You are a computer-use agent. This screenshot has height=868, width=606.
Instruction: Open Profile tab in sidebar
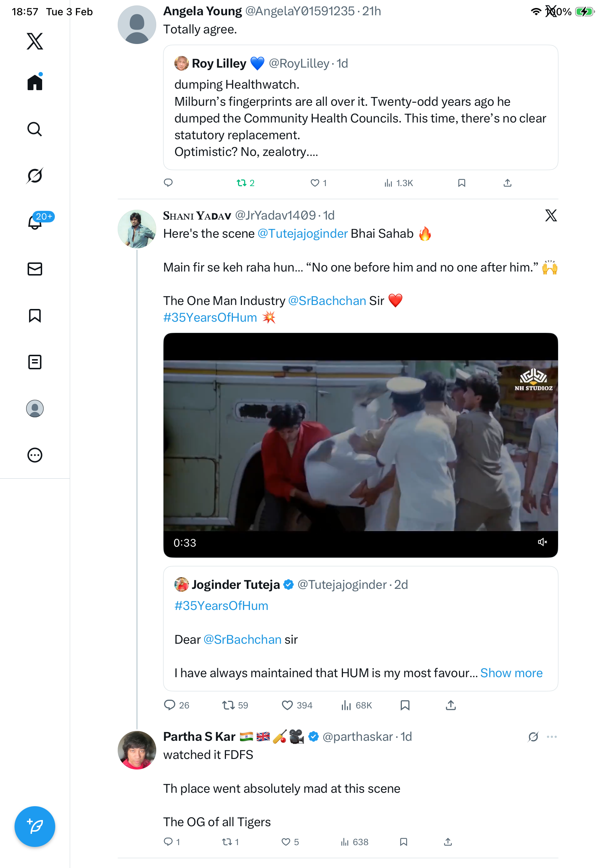click(x=35, y=409)
